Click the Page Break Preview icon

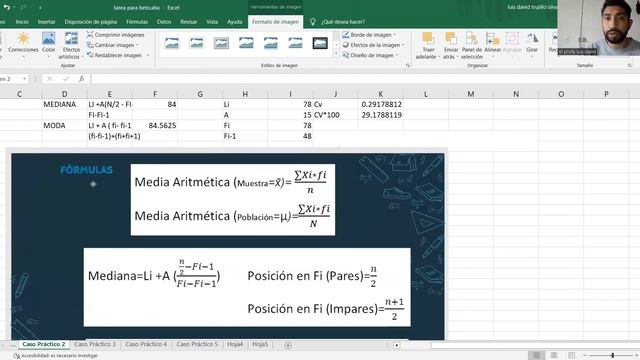[x=571, y=356]
